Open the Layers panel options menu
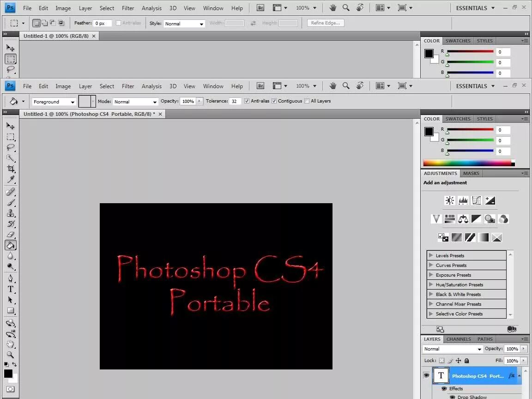 pos(525,339)
